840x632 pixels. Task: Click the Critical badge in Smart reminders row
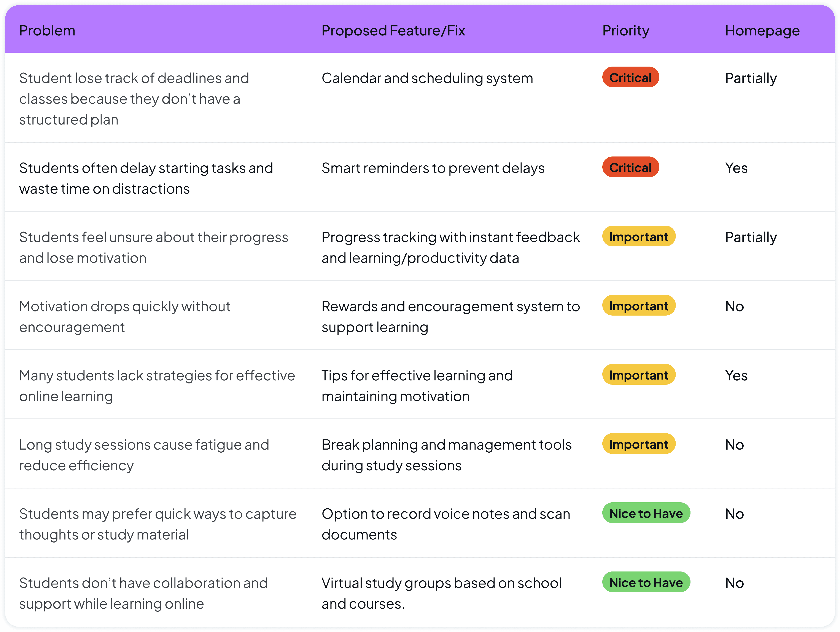[x=630, y=168]
